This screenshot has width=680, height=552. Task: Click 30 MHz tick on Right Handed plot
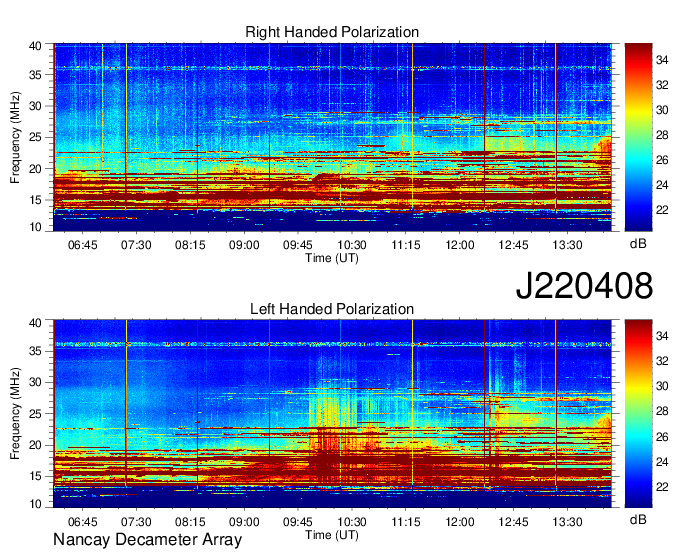[x=35, y=106]
